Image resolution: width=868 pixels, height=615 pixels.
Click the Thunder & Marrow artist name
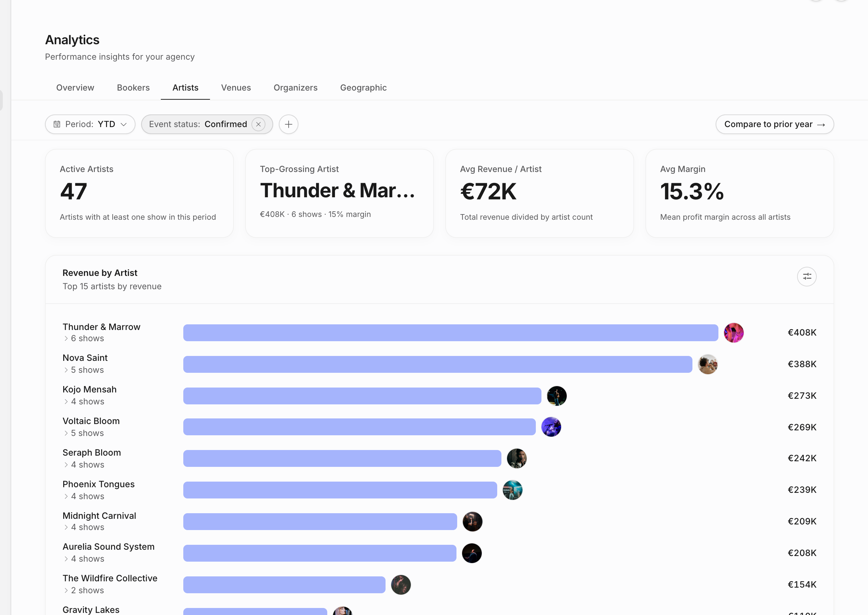pos(101,327)
